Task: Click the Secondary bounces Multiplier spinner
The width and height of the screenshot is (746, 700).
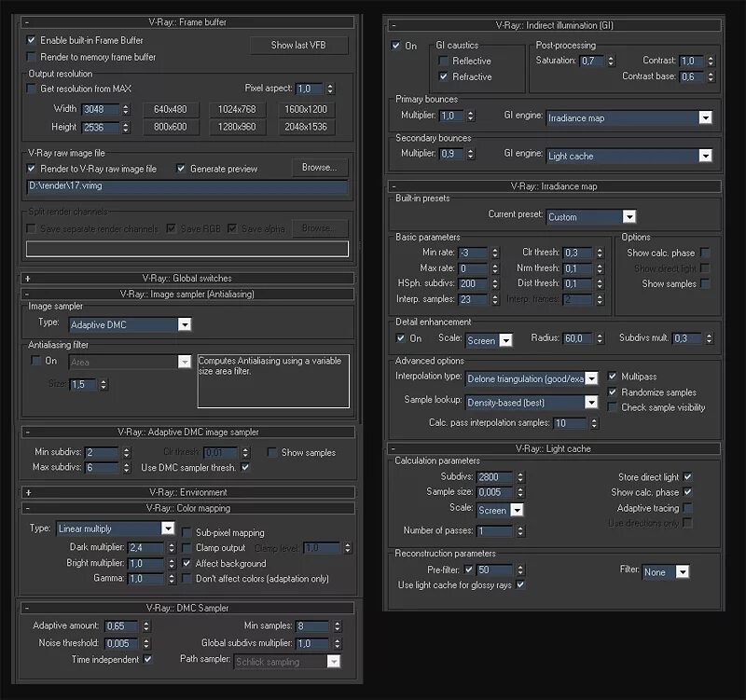Action: pyautogui.click(x=471, y=154)
